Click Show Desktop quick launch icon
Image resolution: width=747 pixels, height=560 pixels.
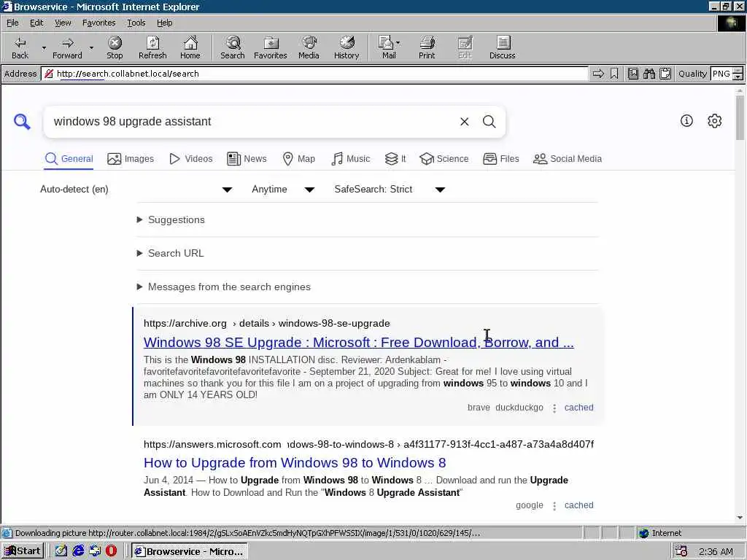(61, 551)
